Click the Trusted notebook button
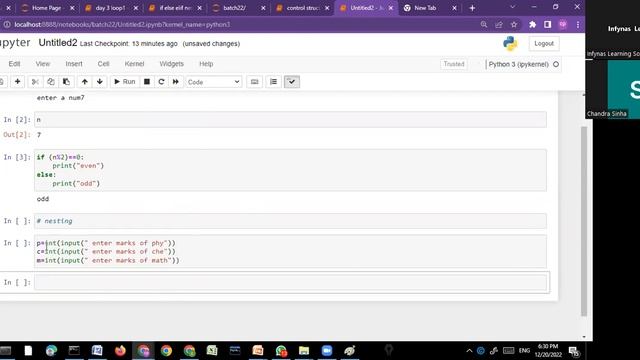The height and width of the screenshot is (360, 640). 454,64
